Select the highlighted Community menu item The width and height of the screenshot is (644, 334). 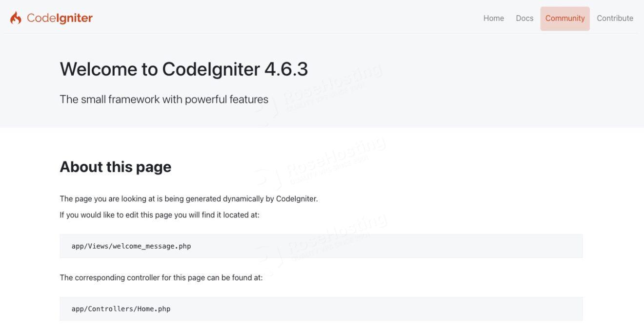pyautogui.click(x=564, y=18)
